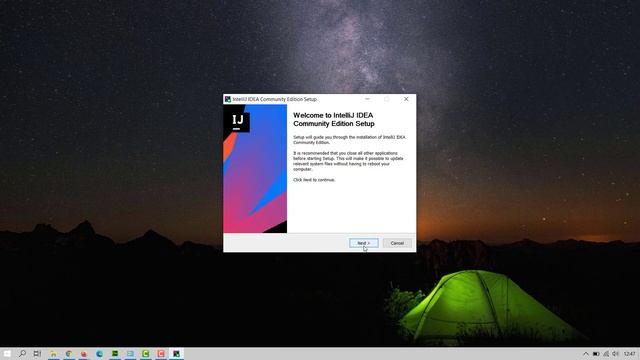Open the Windows Start menu

tap(7, 354)
